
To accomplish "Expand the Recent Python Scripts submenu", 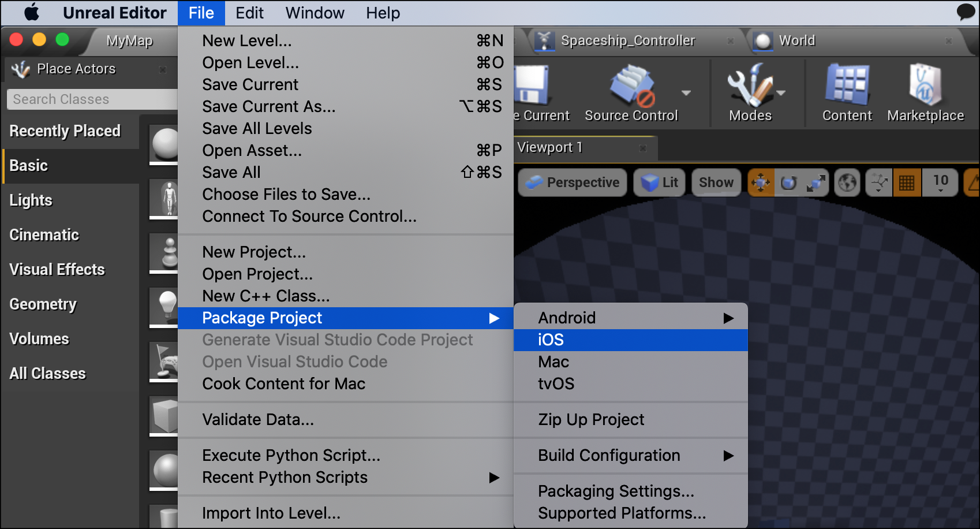I will coord(346,477).
